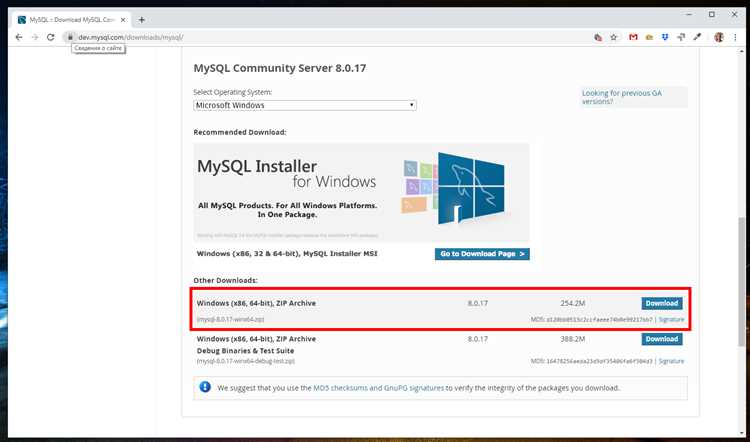Click the site info padlock icon
Image resolution: width=750 pixels, height=442 pixels.
tap(70, 37)
